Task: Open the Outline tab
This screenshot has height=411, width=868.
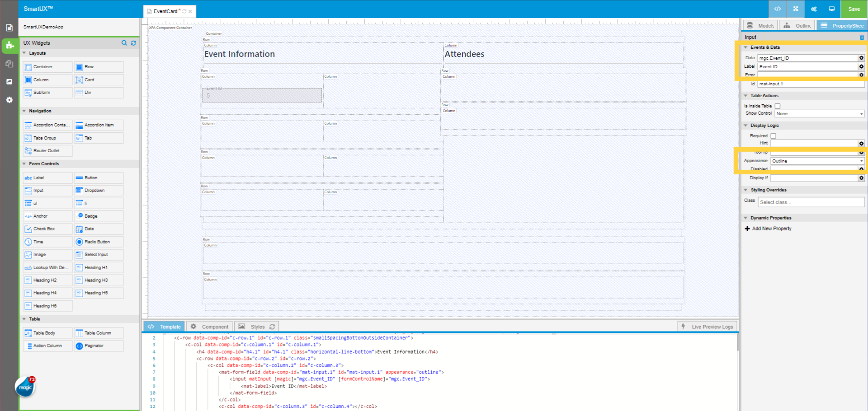Action: 797,25
